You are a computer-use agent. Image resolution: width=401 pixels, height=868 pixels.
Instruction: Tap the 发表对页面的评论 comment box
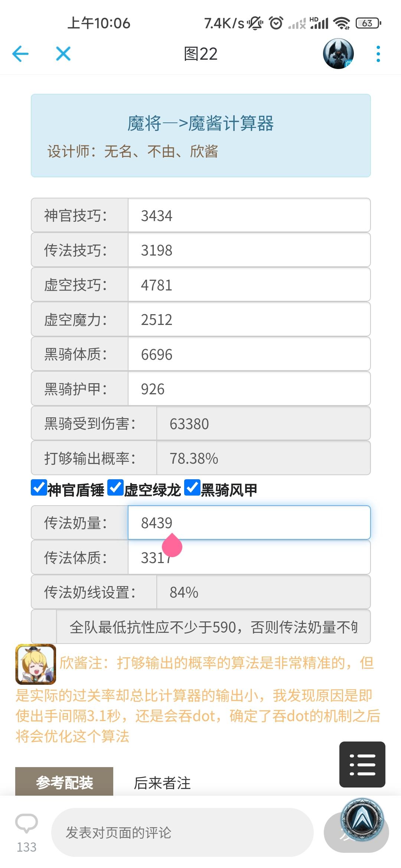pyautogui.click(x=182, y=832)
